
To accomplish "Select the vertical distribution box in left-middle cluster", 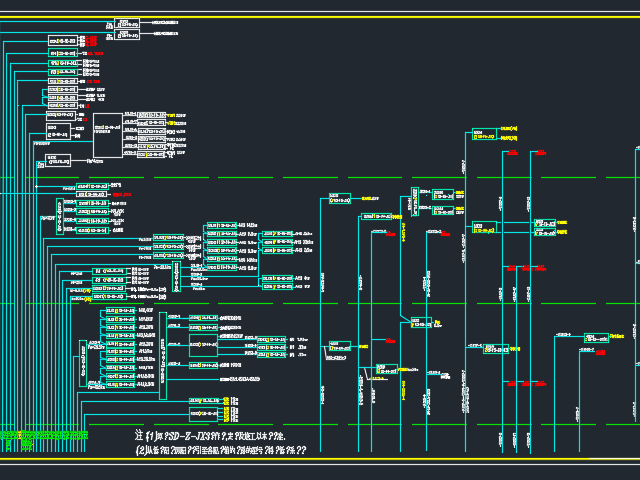I will pos(60,216).
